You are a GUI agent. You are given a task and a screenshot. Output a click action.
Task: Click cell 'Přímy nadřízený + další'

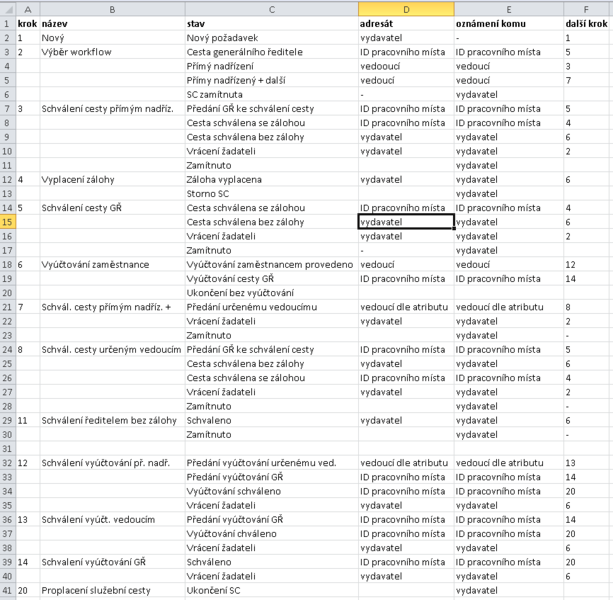272,81
